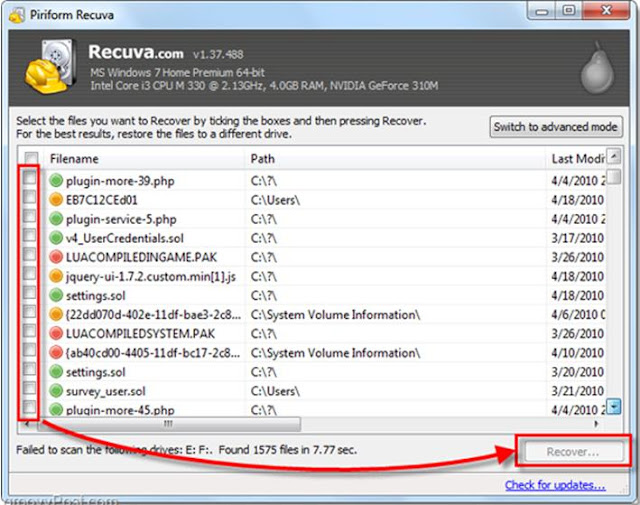Click orange status icon of jquery-ui-1.7.2.custom.min[1].js
Viewport: 640px width, 505px height.
pos(56,276)
